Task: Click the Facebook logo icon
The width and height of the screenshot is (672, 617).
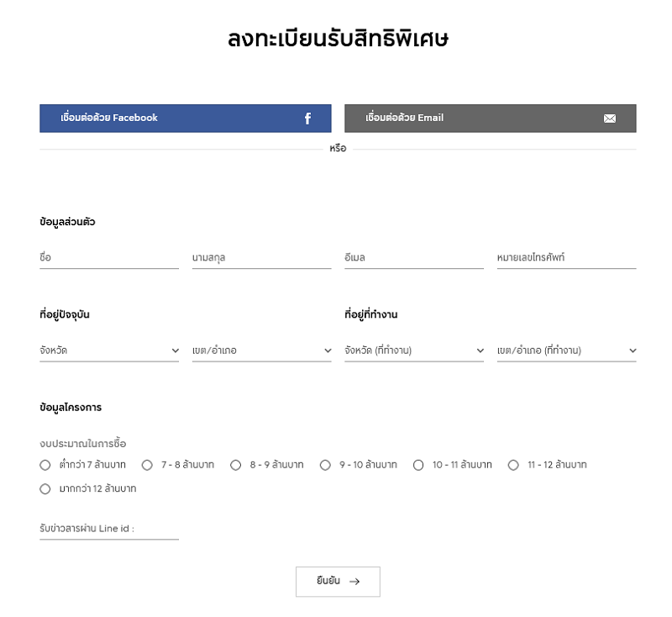Action: point(307,119)
